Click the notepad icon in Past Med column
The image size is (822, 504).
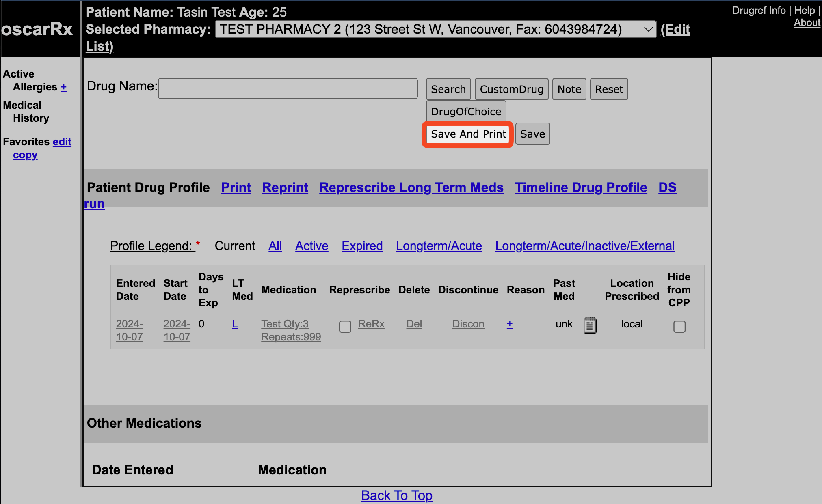point(590,325)
